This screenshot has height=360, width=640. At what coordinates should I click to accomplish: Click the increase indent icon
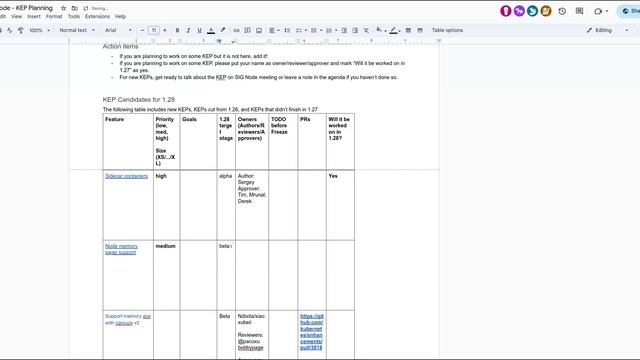355,30
